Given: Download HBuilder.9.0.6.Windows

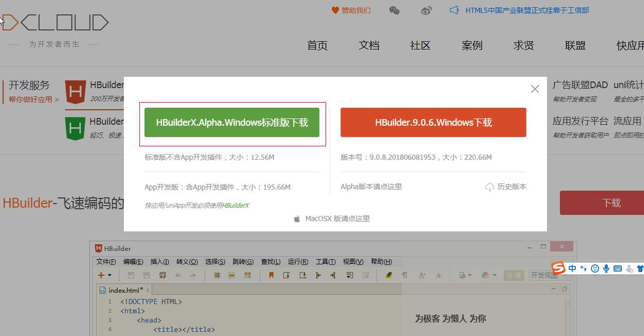Looking at the screenshot, I should (x=433, y=123).
